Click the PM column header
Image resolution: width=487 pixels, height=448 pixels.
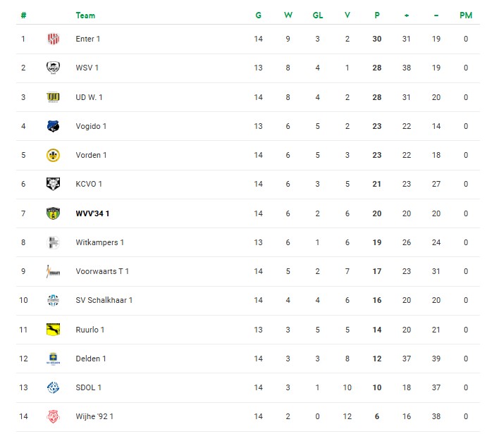pyautogui.click(x=465, y=15)
